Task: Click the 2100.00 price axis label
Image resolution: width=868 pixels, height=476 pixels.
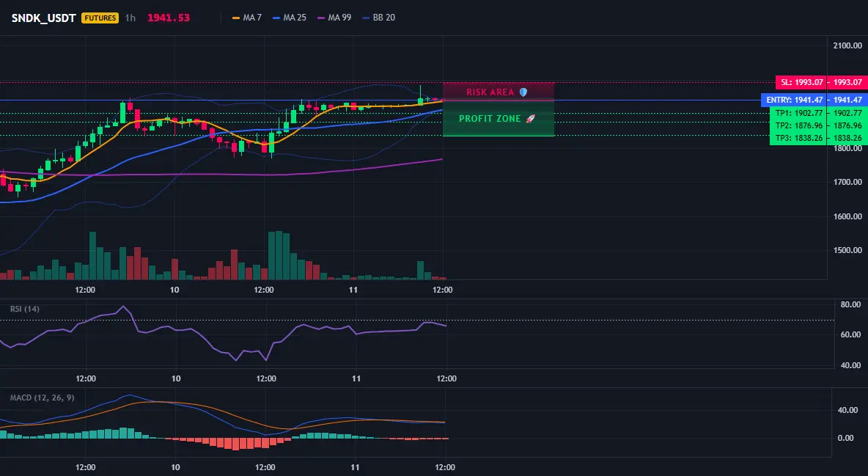Action: tap(847, 45)
